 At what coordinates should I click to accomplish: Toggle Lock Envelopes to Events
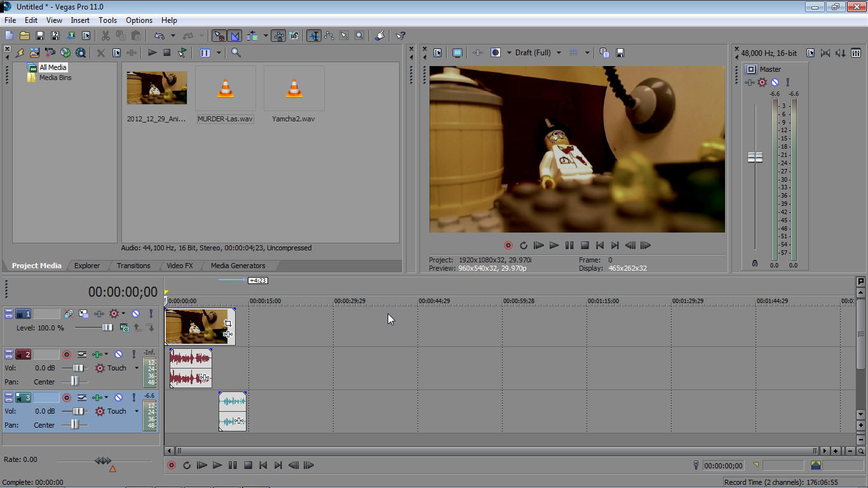[x=278, y=36]
